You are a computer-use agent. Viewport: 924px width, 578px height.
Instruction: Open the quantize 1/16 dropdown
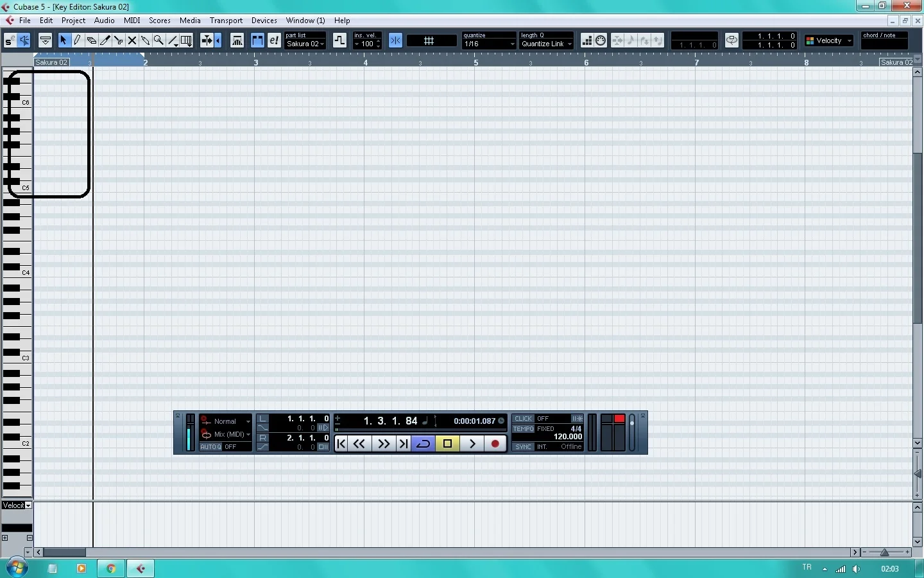pyautogui.click(x=489, y=44)
